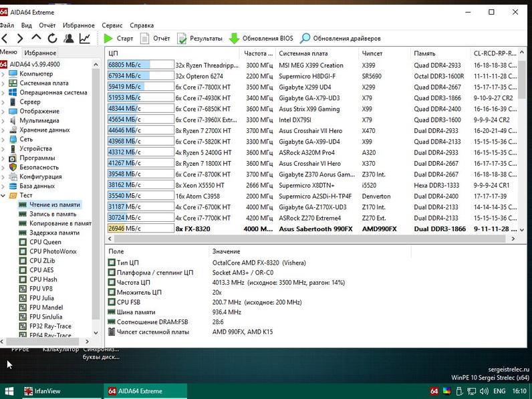Screen dimensions: 532x399
Task: Select the CPU Hash benchmark
Action: point(43,279)
